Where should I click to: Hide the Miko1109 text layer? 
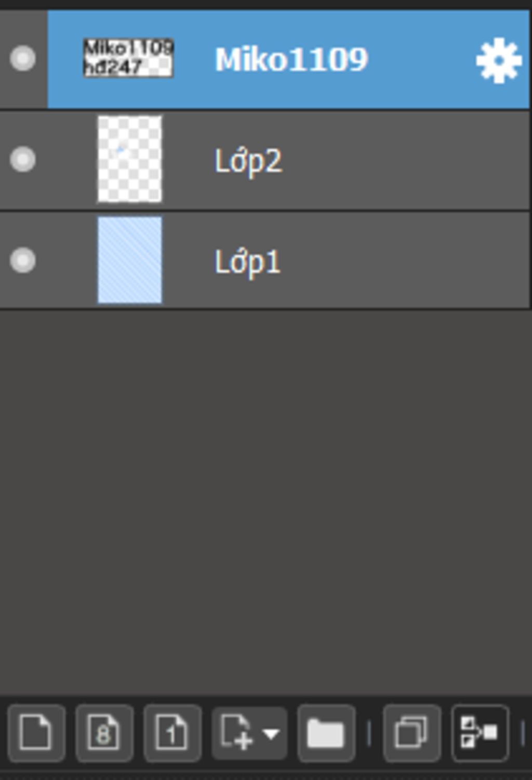click(x=23, y=58)
